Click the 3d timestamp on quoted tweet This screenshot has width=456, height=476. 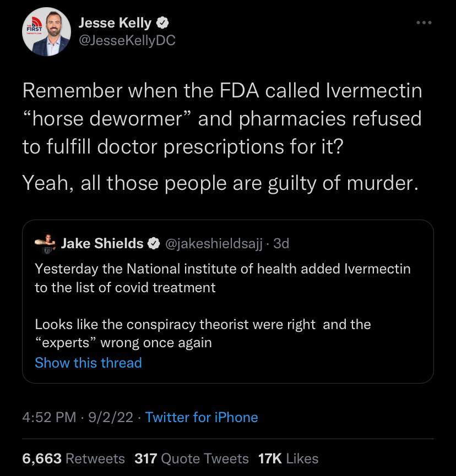pos(281,244)
